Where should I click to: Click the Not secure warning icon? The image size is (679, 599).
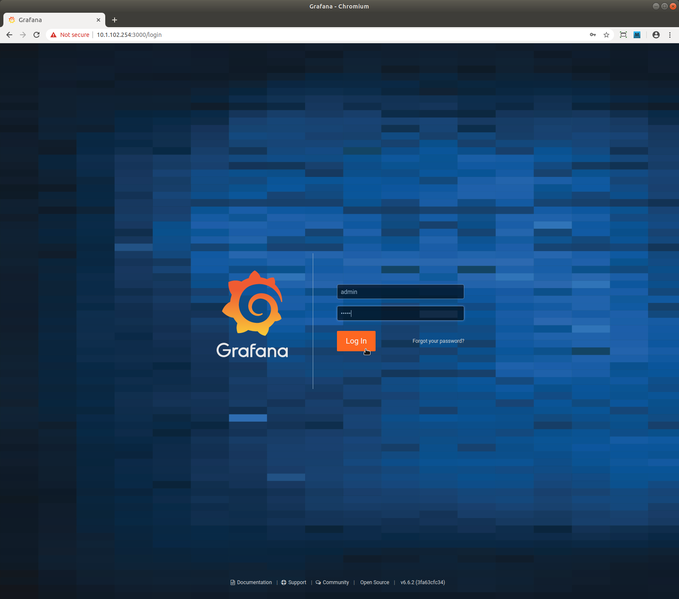(x=53, y=35)
